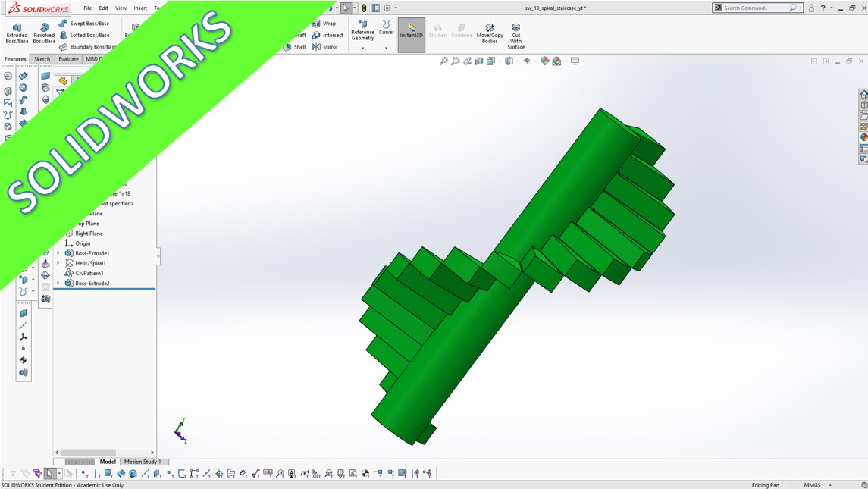Expand the Helix/Spiral1 feature
868x489 pixels.
58,263
